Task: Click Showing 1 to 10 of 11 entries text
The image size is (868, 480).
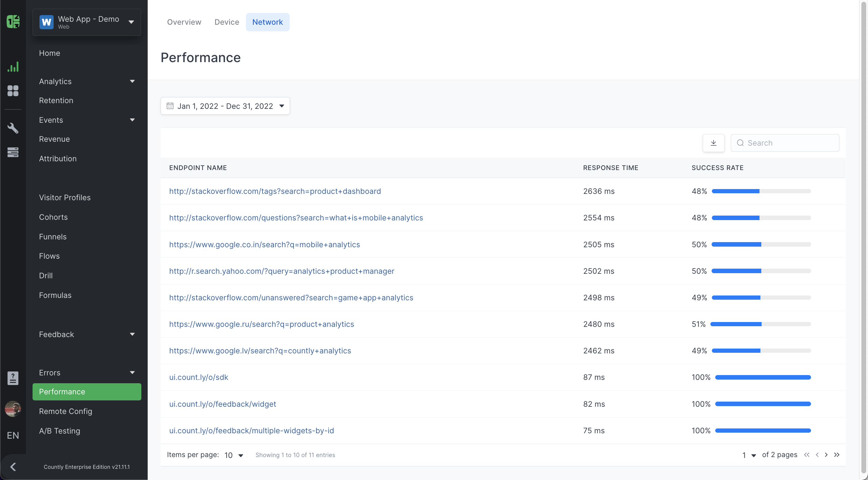Action: coord(295,455)
